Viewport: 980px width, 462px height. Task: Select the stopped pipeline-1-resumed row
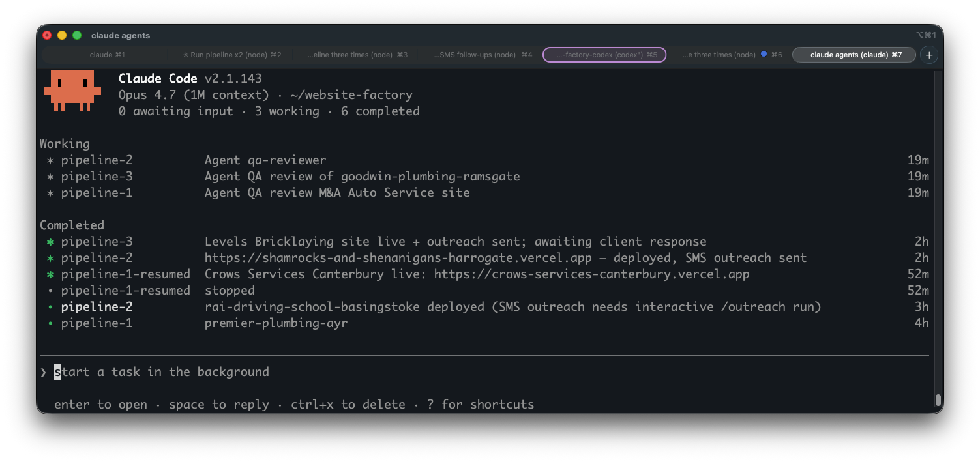[x=484, y=291]
